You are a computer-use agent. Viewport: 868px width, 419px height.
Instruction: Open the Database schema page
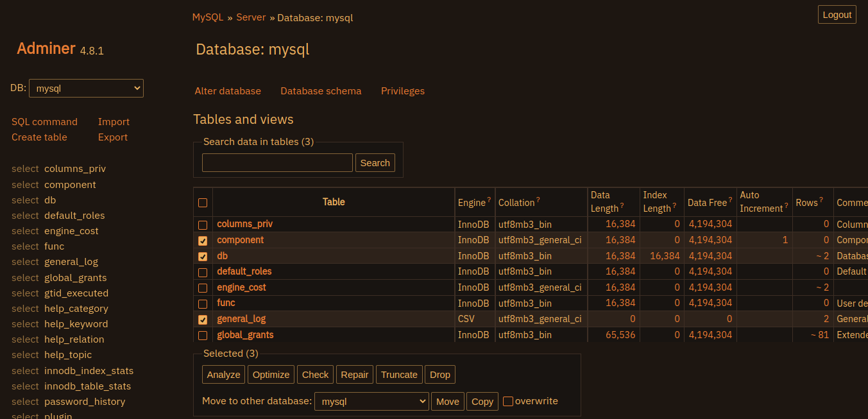click(321, 91)
